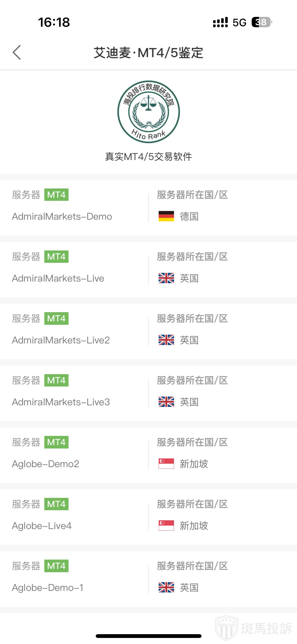
Task: Tap MT4 badge on AdmiralMarkets-Live3 row
Action: (56, 380)
